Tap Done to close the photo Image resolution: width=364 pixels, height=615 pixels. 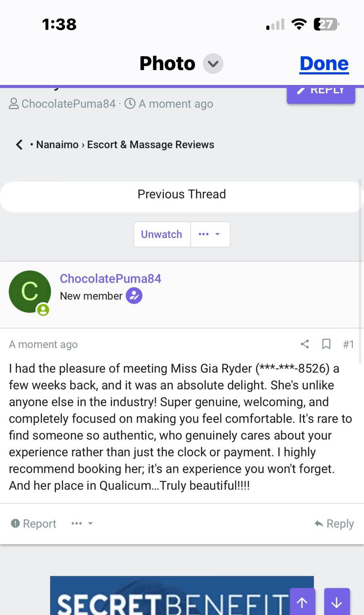tap(324, 64)
